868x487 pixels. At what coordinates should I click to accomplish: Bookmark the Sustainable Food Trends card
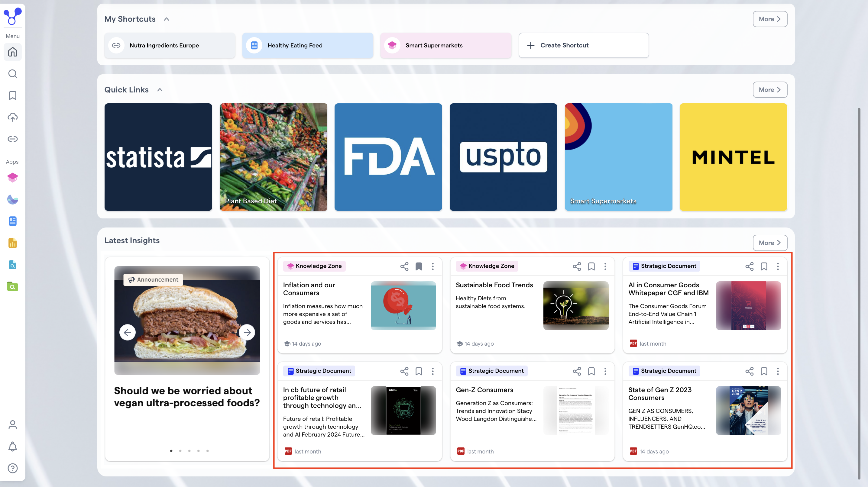pyautogui.click(x=591, y=266)
